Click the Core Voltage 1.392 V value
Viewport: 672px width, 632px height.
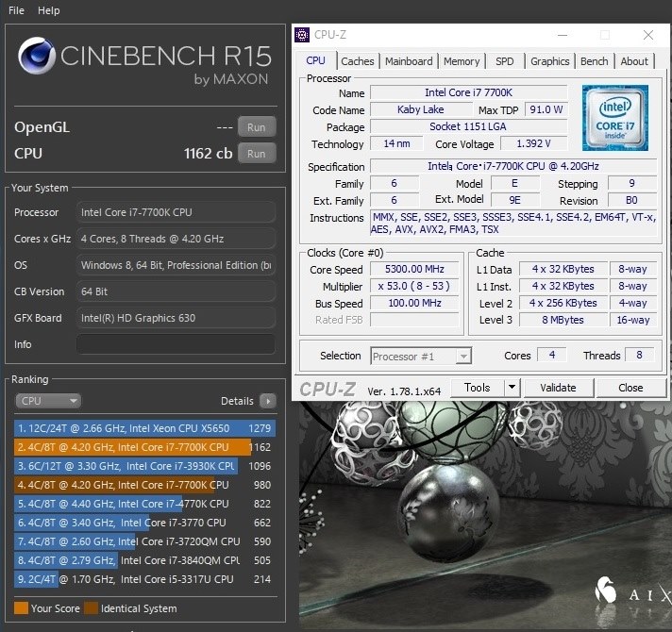point(533,143)
